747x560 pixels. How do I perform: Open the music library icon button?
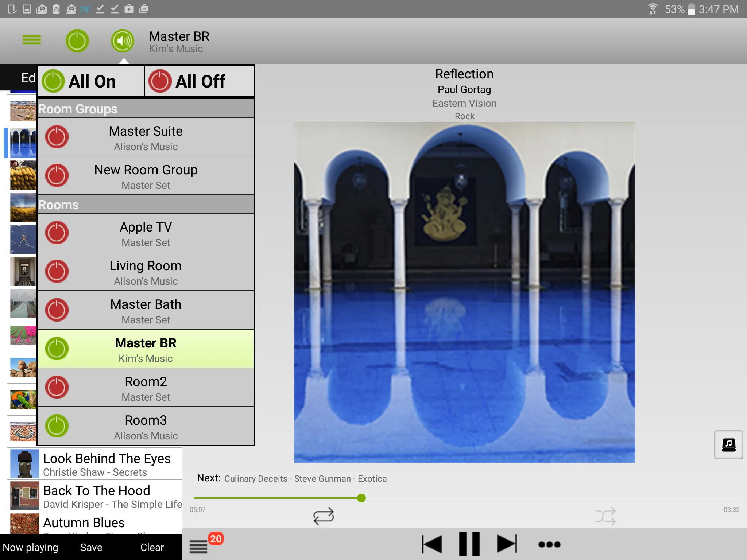coord(728,445)
